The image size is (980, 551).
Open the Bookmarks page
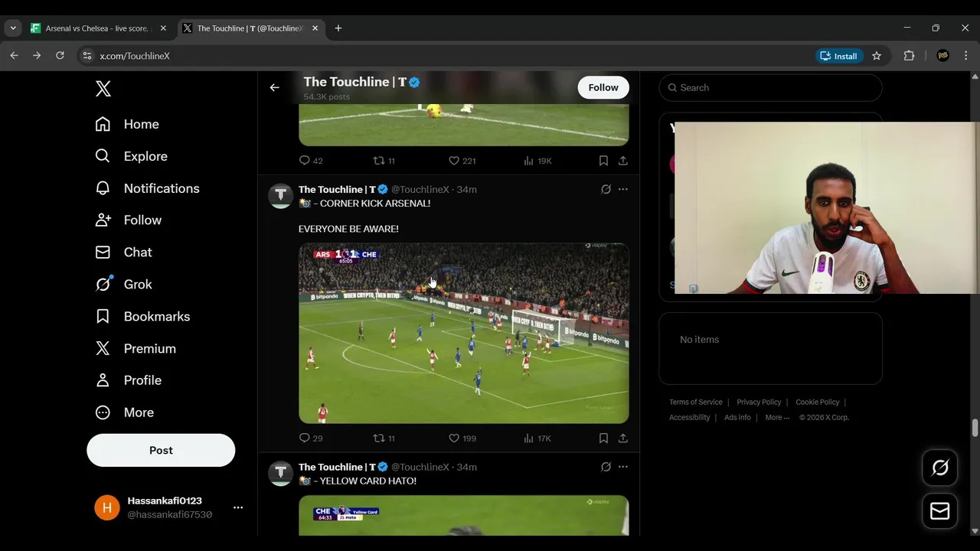pyautogui.click(x=142, y=317)
